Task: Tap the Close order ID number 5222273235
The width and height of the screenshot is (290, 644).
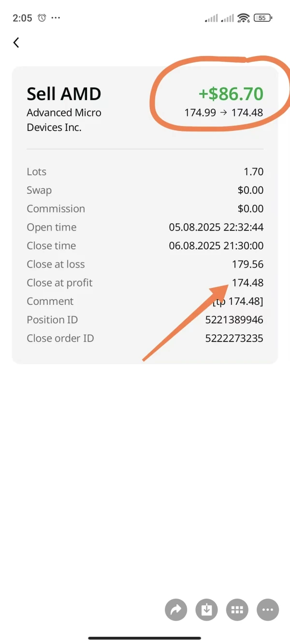Action: click(x=234, y=338)
